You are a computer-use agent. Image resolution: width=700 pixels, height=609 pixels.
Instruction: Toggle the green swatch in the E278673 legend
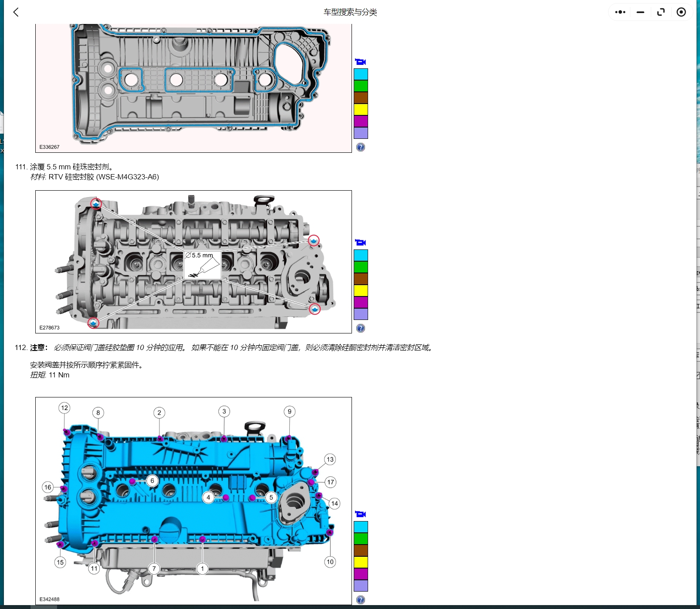[x=361, y=266]
